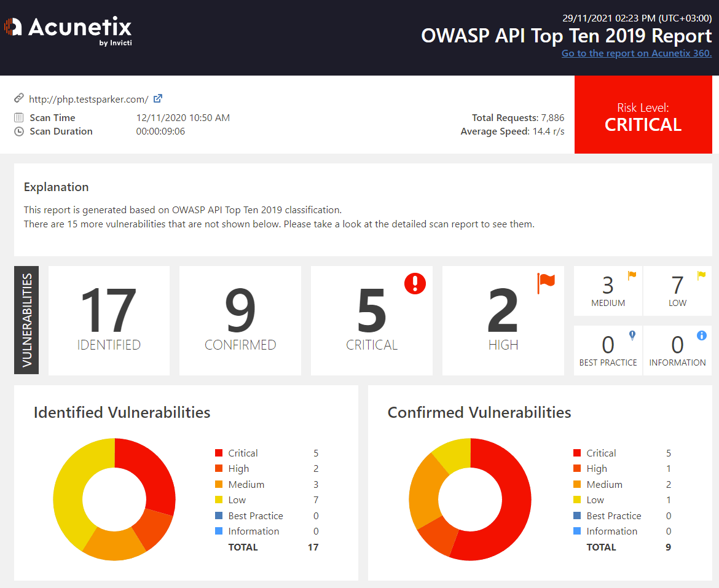
Task: Click High swatch in Identified legend
Action: 219,468
